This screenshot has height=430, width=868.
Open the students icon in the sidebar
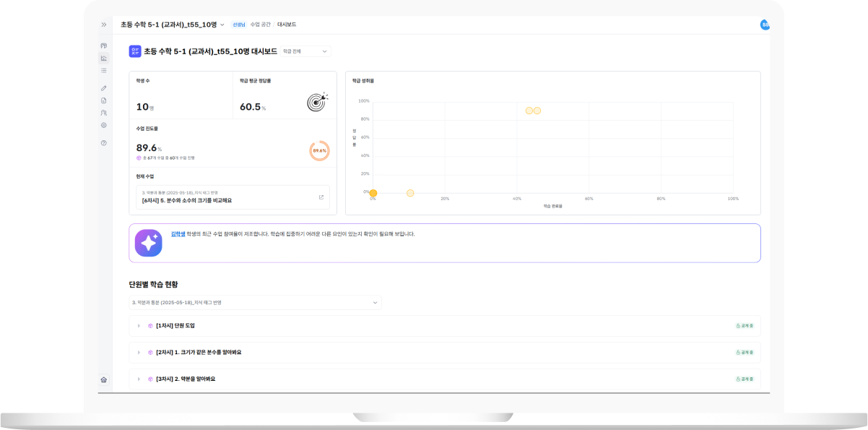pyautogui.click(x=103, y=113)
